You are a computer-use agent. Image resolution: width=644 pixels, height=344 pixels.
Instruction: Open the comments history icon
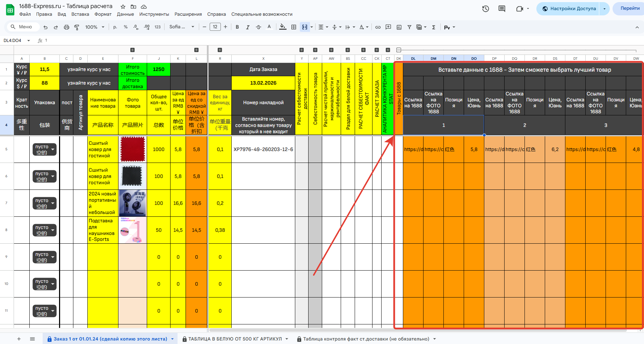coord(502,9)
